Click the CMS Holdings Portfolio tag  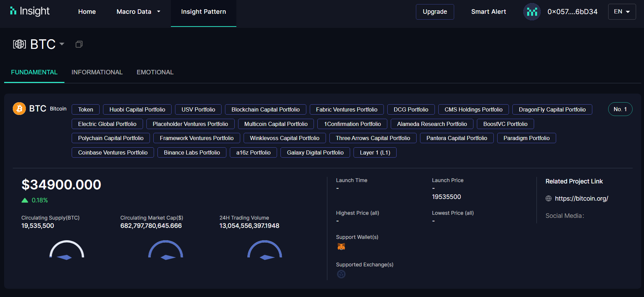pyautogui.click(x=473, y=109)
